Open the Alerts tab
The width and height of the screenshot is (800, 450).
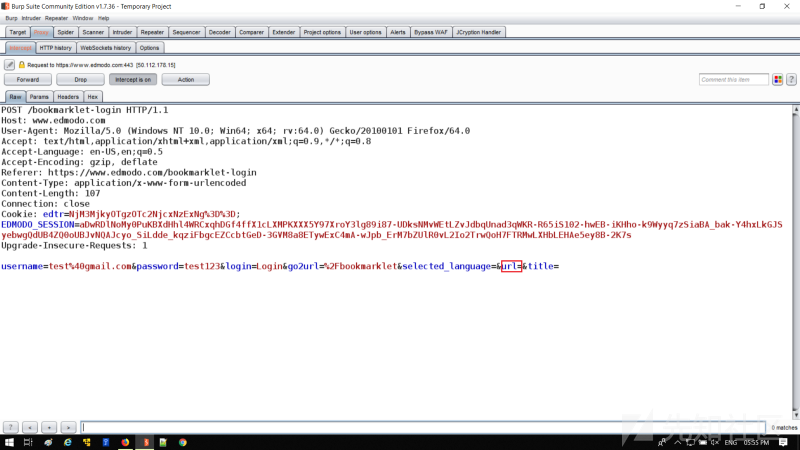[397, 32]
